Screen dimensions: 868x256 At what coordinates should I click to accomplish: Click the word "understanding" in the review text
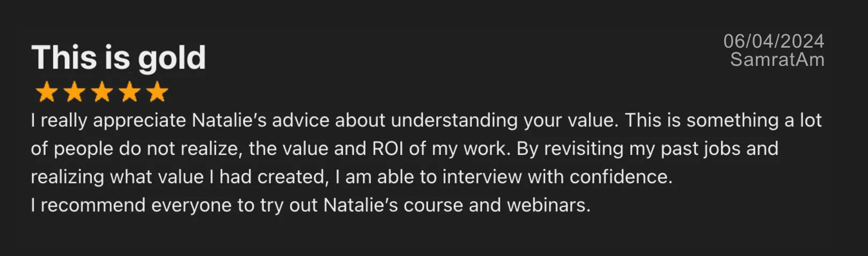pyautogui.click(x=454, y=120)
